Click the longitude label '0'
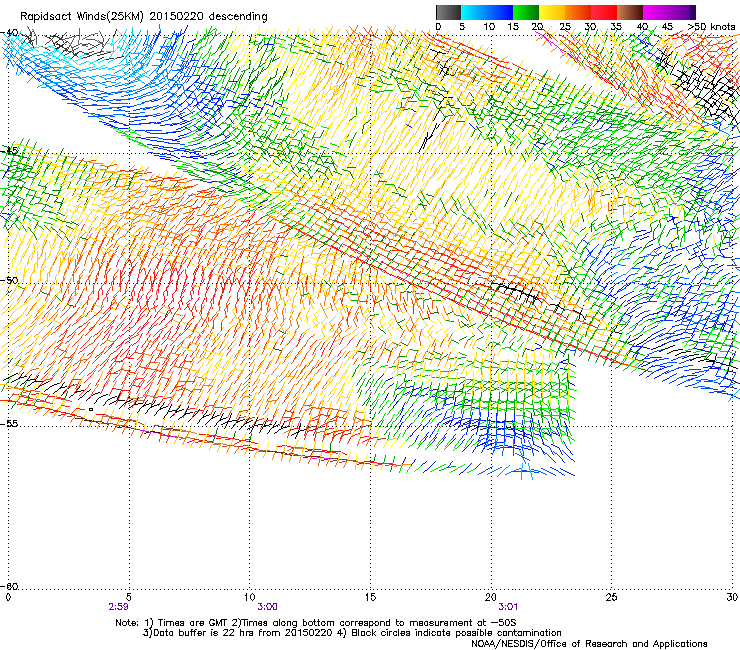Image resolution: width=740 pixels, height=650 pixels. [x=8, y=597]
